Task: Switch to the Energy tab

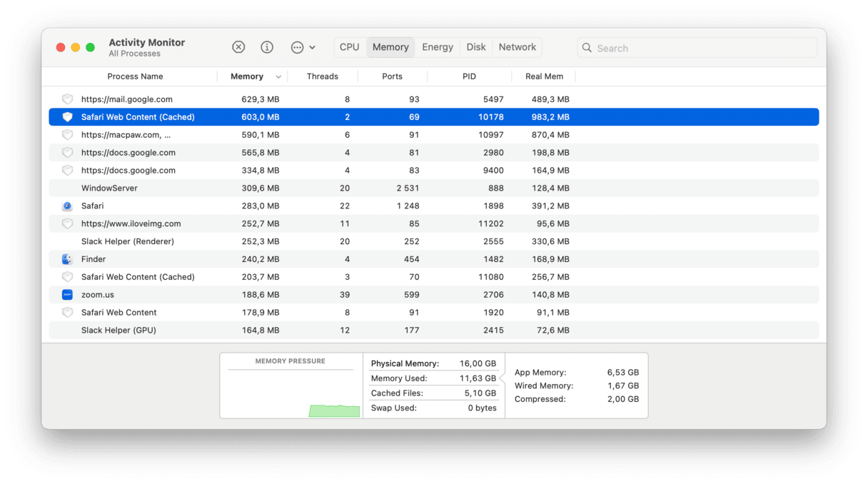Action: point(437,47)
